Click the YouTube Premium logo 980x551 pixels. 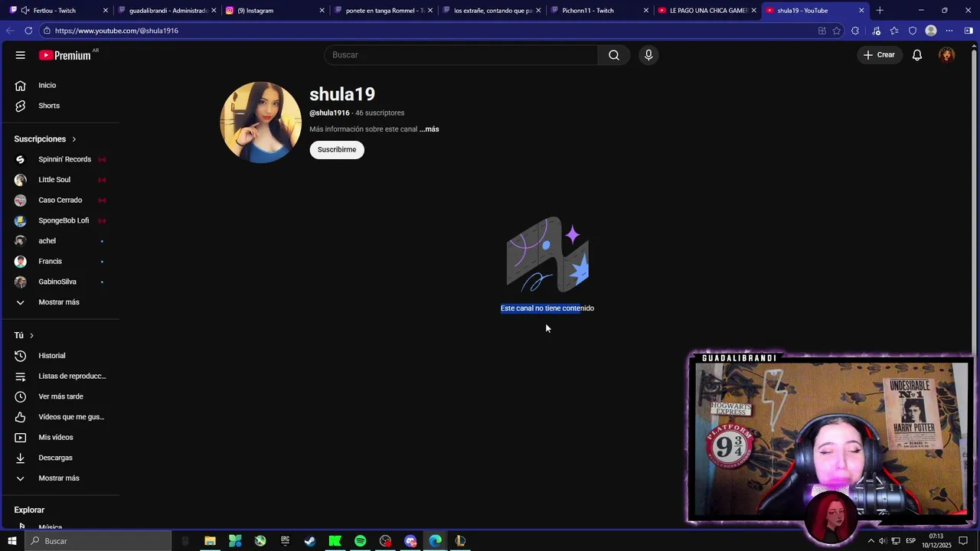pyautogui.click(x=65, y=55)
